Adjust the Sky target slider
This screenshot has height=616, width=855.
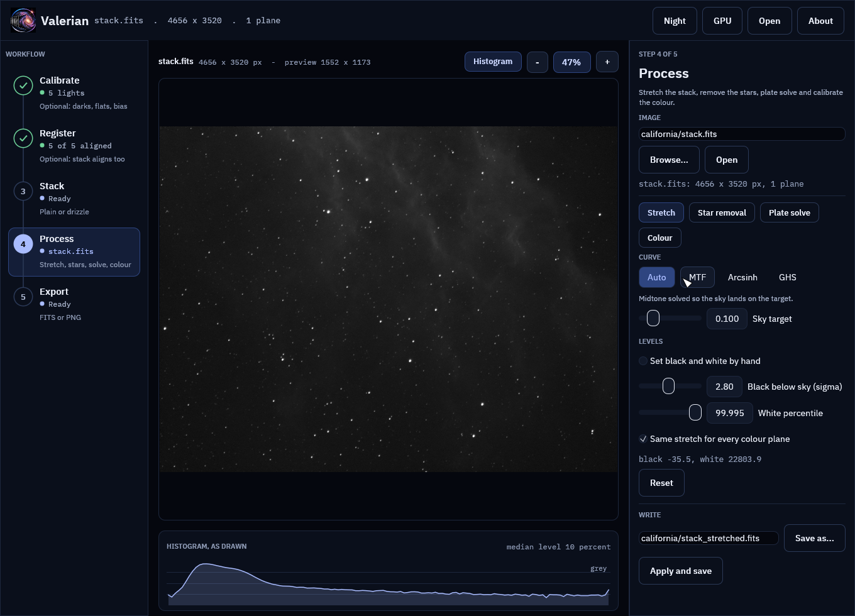coord(670,318)
